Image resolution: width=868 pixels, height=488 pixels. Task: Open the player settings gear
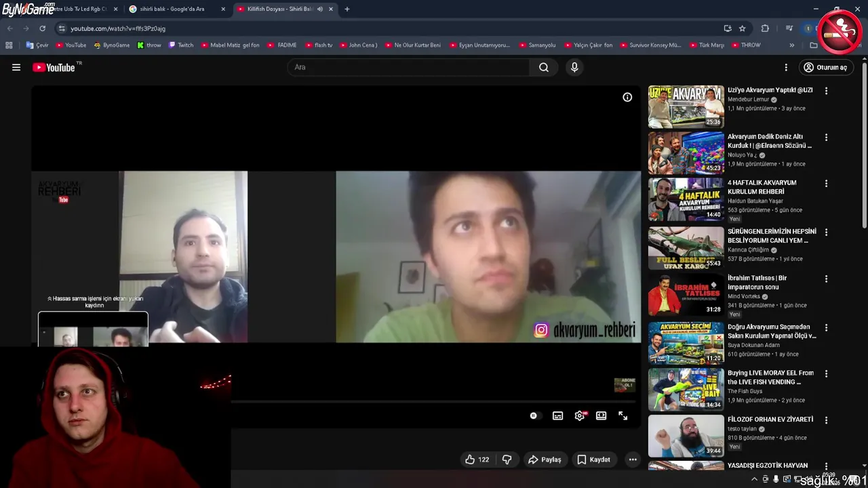[x=579, y=415]
